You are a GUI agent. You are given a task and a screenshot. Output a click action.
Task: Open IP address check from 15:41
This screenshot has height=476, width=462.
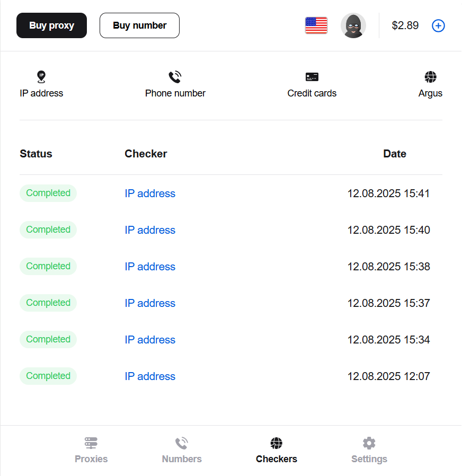[x=150, y=193]
